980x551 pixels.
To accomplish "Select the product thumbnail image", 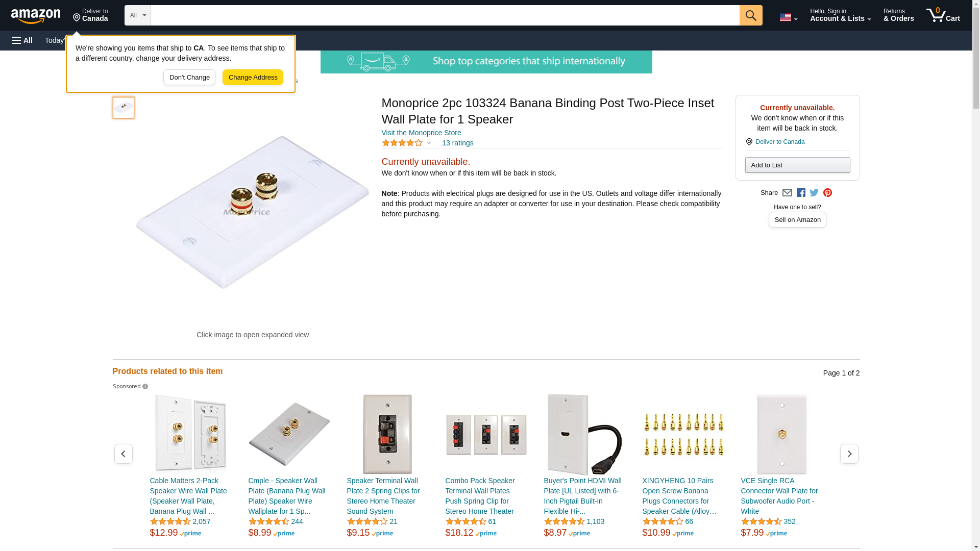I will 124,108.
